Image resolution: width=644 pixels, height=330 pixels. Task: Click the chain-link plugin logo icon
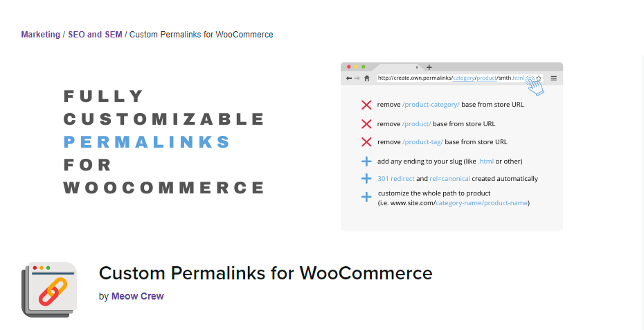49,290
